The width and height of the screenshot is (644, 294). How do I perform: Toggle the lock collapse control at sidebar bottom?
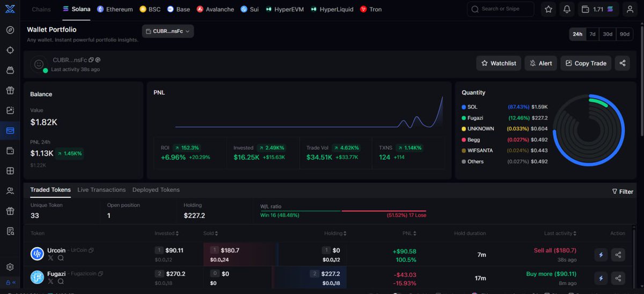pos(10,282)
